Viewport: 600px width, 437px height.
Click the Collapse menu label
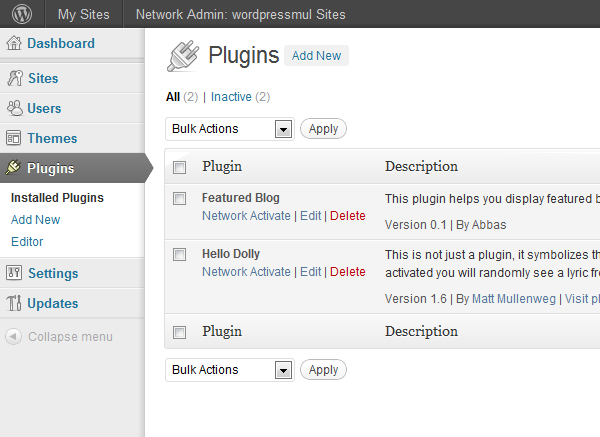[70, 337]
